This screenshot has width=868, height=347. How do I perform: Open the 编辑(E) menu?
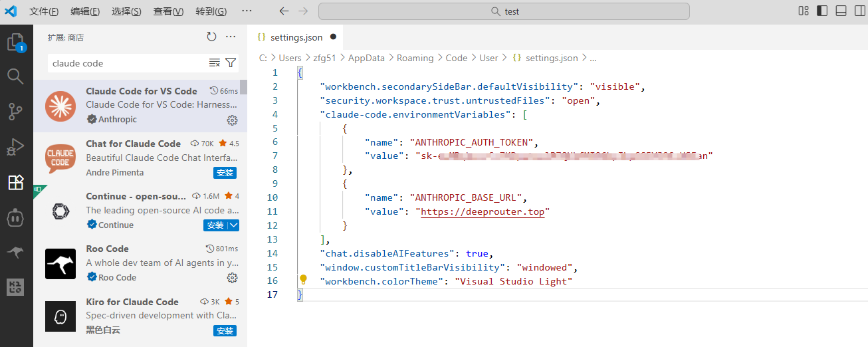(x=85, y=11)
